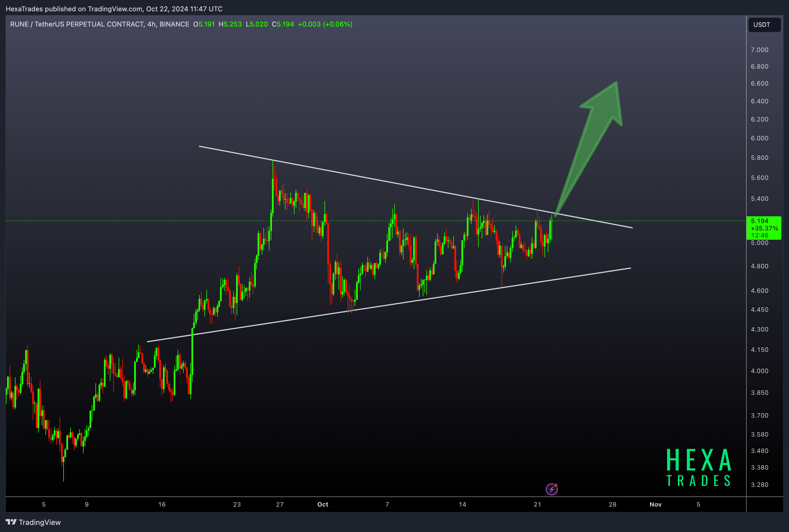Click the 21 date label on the time axis

[x=537, y=505]
